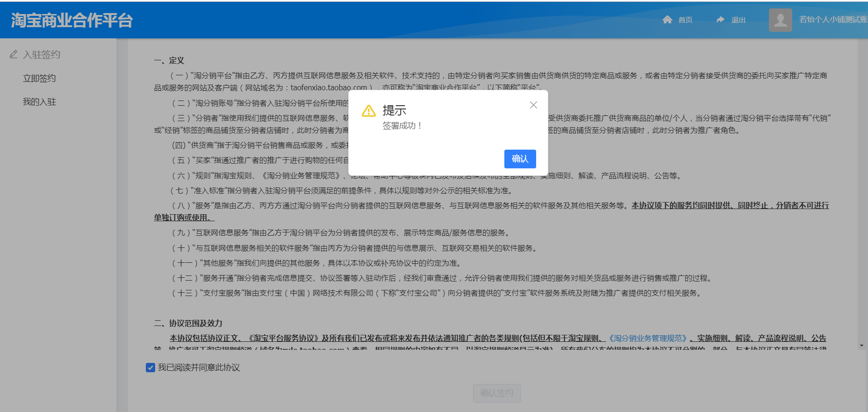The width and height of the screenshot is (868, 412).
Task: Open 首页 link in header
Action: [x=685, y=20]
